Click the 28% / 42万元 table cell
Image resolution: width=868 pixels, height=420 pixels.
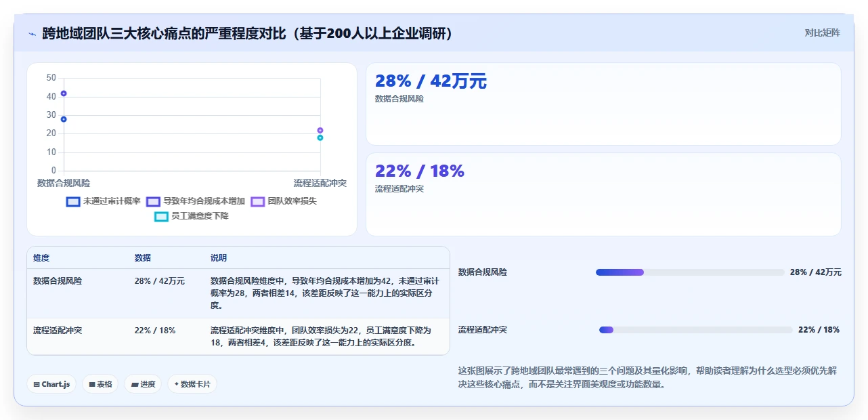coord(160,280)
